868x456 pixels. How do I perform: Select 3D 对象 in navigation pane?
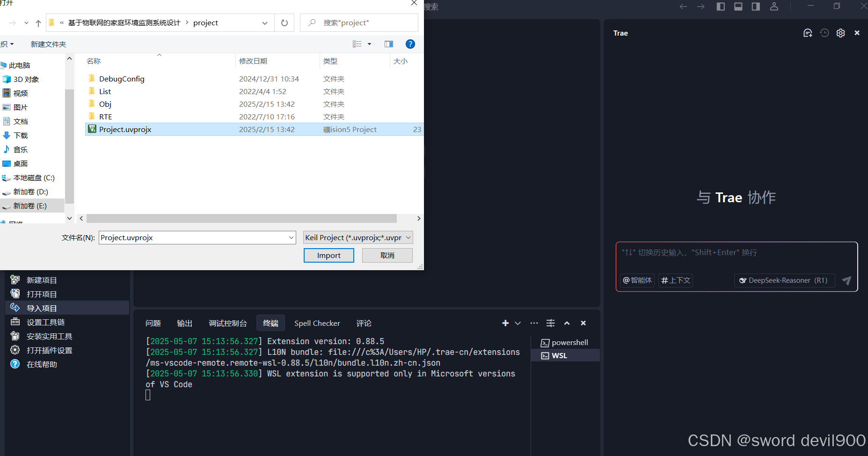26,80
